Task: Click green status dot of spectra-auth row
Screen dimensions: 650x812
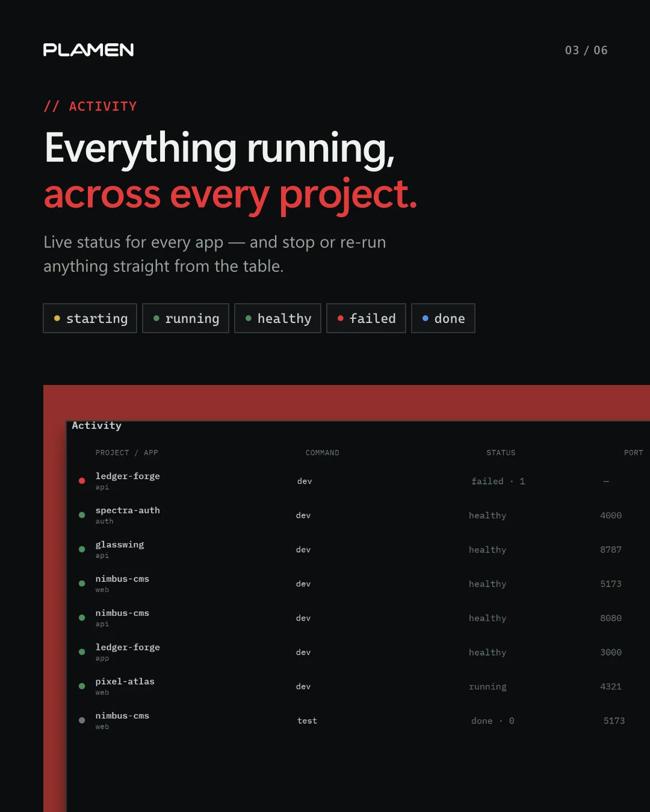Action: 82,515
